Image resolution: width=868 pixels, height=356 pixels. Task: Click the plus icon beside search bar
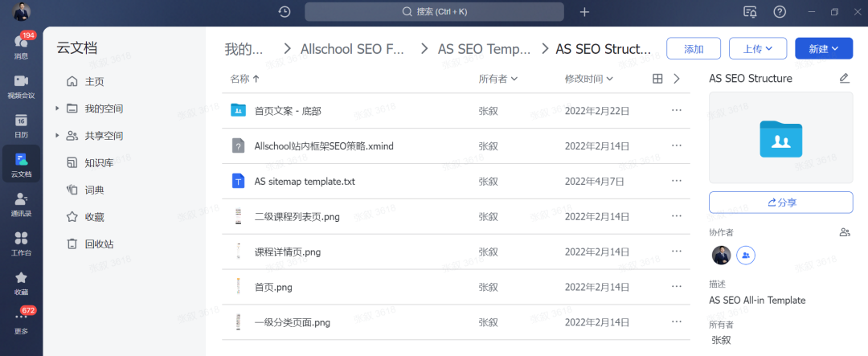coord(584,11)
